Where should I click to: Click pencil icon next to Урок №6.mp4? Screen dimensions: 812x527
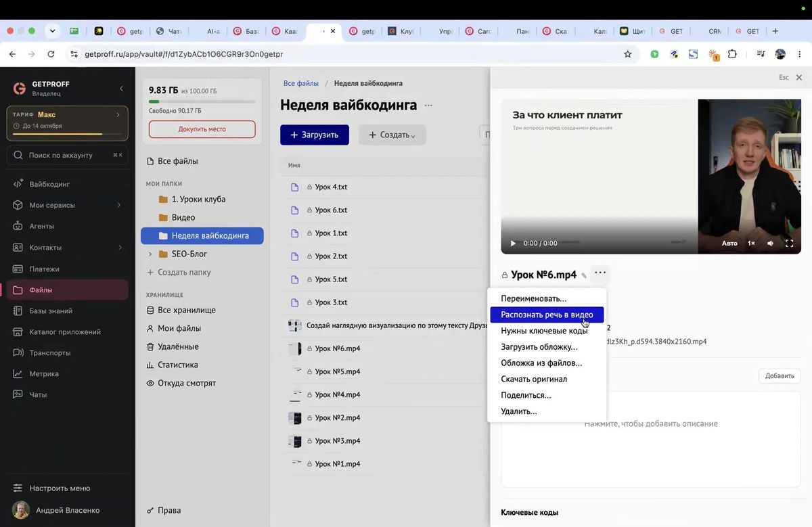(584, 275)
